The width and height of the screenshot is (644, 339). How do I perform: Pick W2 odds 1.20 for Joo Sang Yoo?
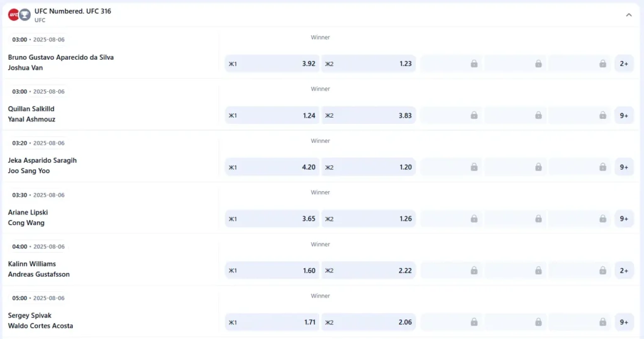click(369, 167)
